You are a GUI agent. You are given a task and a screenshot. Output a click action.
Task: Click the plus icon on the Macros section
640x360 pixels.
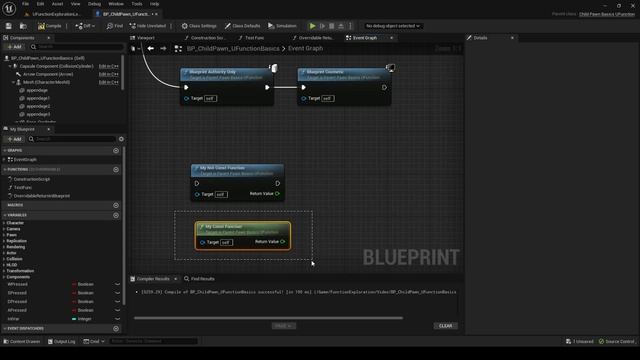(116, 205)
